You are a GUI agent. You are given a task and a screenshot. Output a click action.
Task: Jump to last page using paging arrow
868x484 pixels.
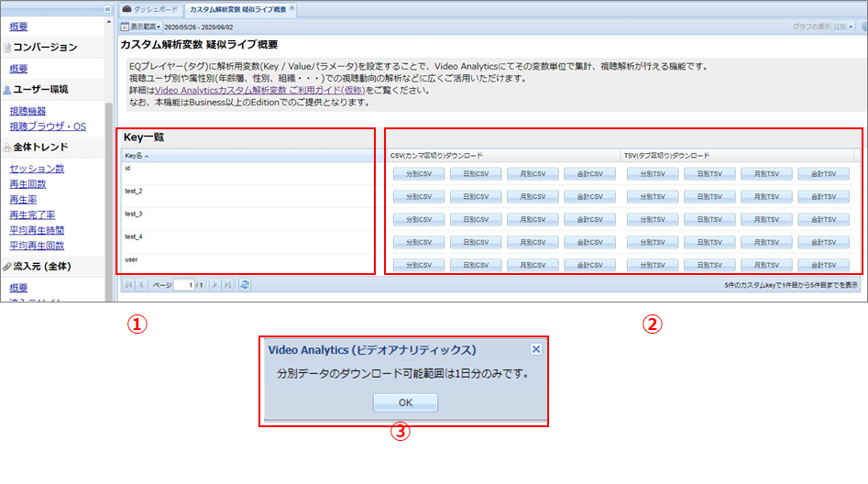(229, 285)
